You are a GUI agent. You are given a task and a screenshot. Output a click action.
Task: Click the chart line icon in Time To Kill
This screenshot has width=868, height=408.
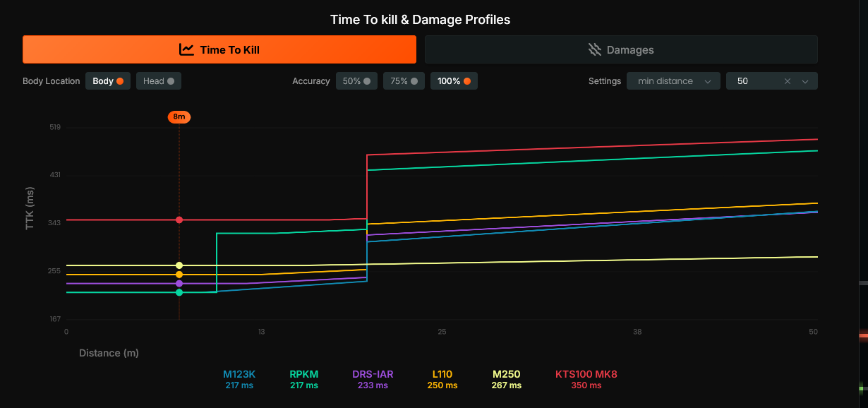pos(186,49)
